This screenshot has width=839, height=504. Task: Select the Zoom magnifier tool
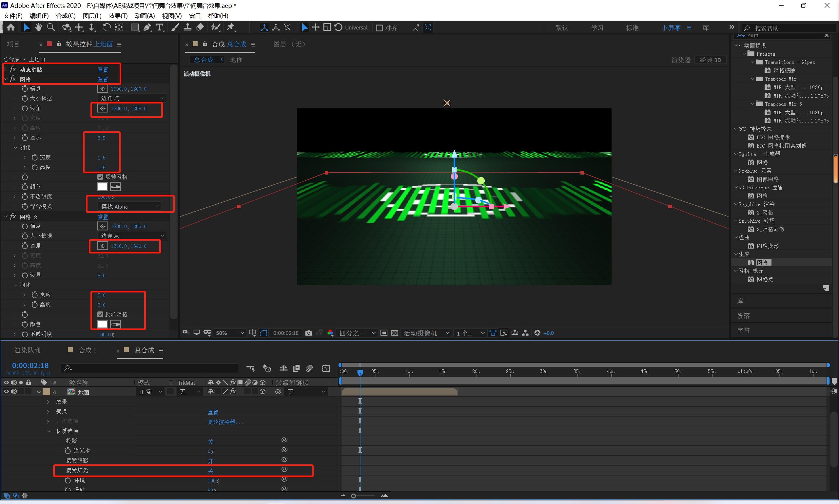tap(51, 28)
